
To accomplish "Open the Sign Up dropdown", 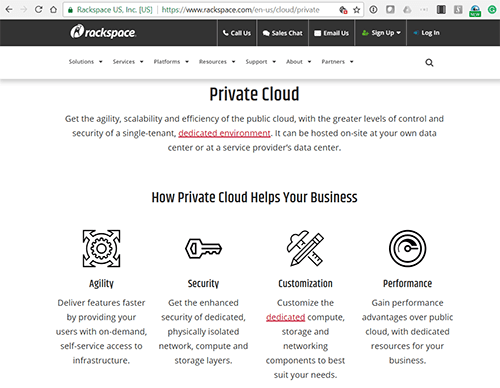I will click(381, 33).
